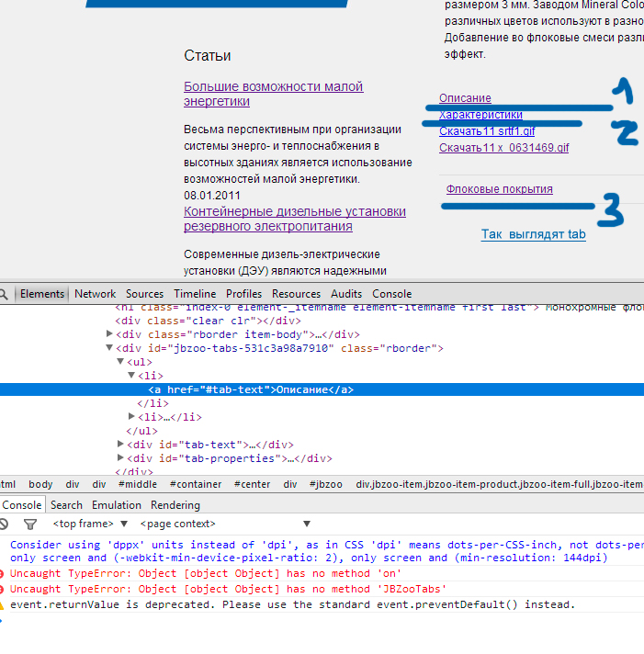This screenshot has width=644, height=654.
Task: Open the page context dropdown
Action: [x=184, y=524]
